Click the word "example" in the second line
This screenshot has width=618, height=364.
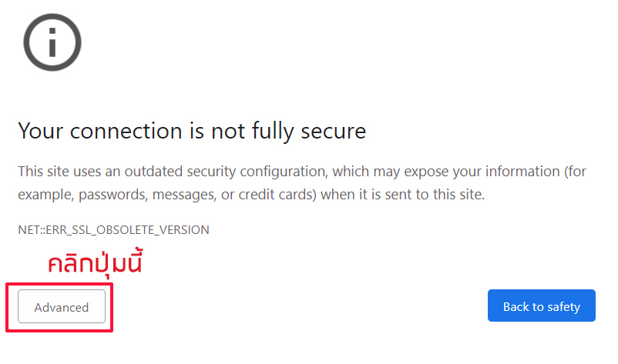tap(41, 195)
